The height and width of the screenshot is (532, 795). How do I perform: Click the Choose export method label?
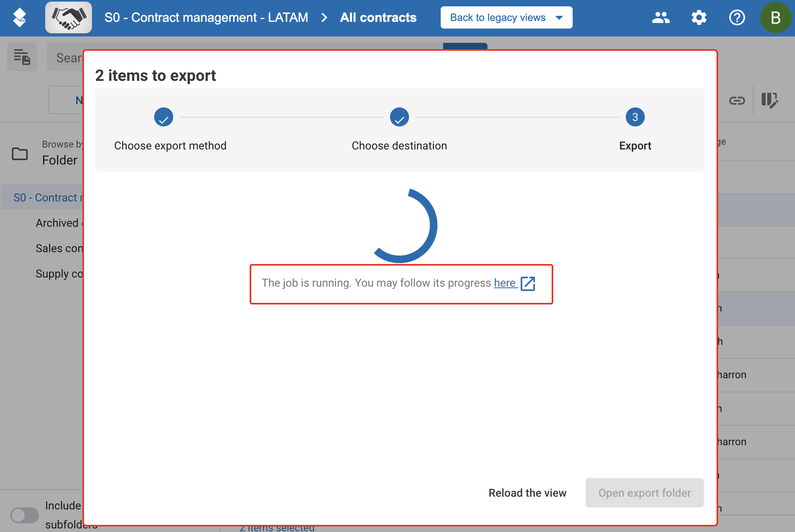click(170, 145)
